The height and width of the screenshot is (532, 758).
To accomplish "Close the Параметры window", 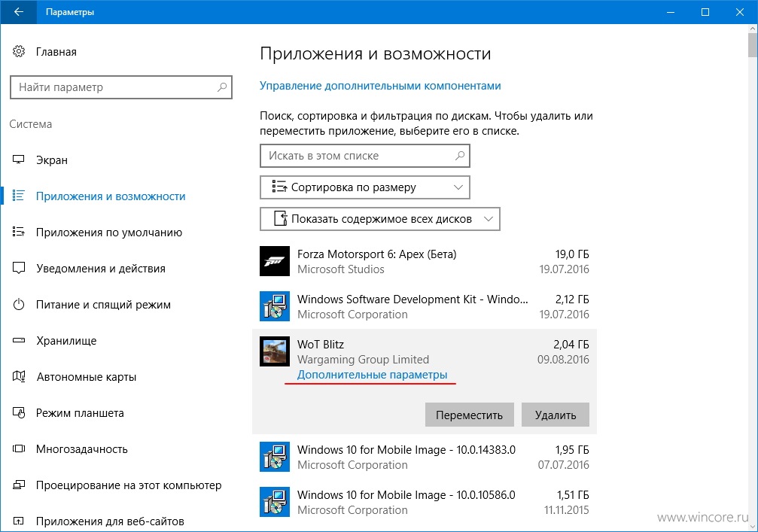I will (x=740, y=12).
